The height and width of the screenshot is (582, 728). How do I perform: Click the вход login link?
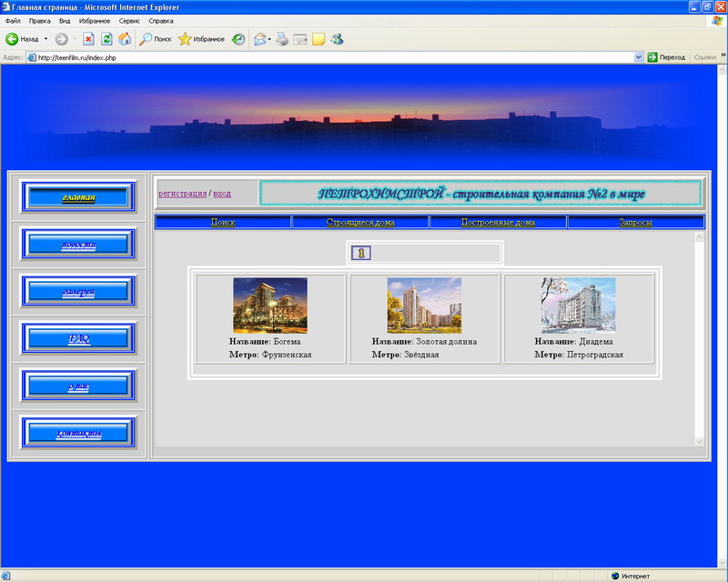coord(222,194)
